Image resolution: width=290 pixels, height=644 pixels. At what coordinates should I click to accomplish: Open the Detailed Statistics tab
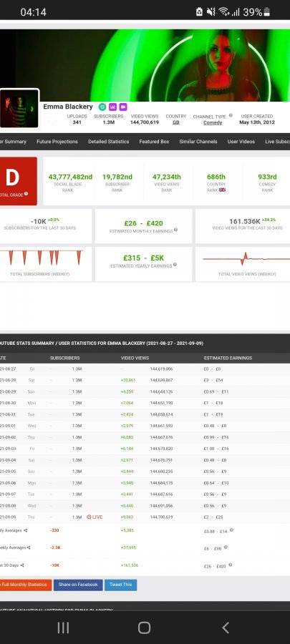click(108, 141)
